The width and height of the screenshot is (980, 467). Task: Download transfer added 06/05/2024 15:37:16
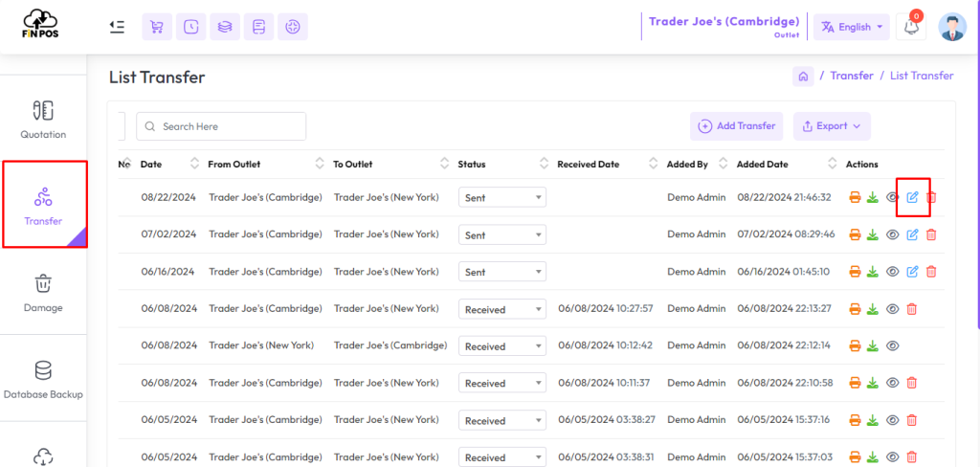(873, 420)
